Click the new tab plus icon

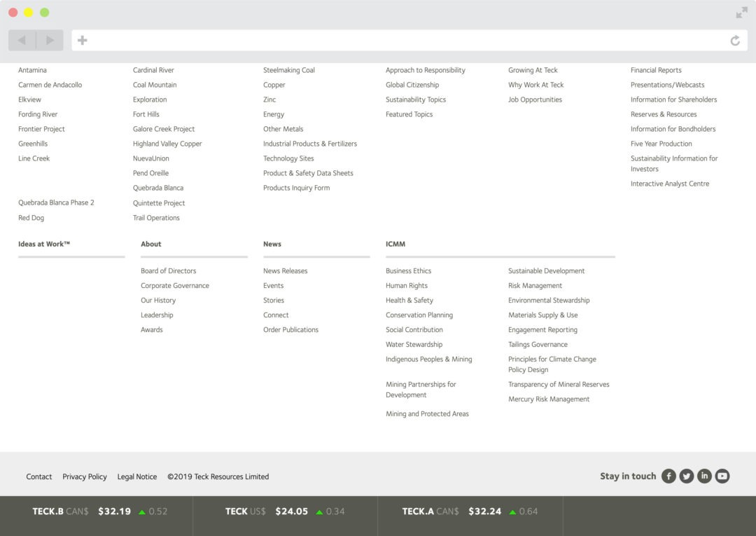click(x=82, y=40)
